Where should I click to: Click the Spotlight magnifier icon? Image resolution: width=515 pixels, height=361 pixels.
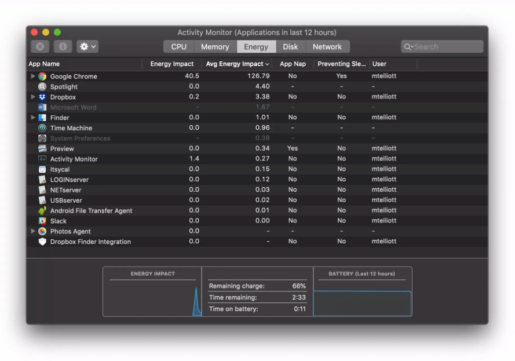42,87
